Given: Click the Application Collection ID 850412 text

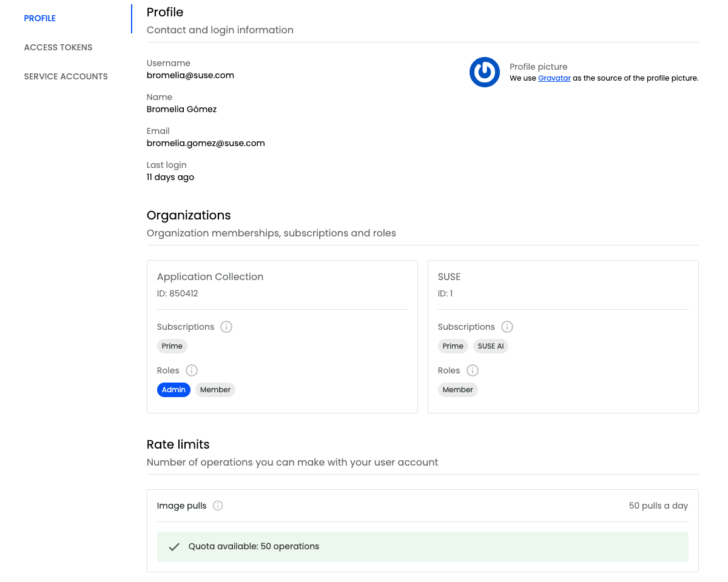Looking at the screenshot, I should point(178,293).
